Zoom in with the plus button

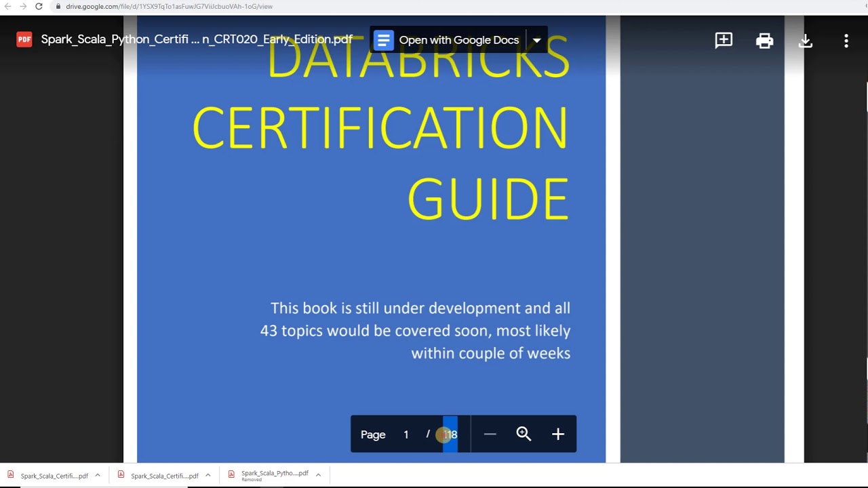click(x=558, y=434)
